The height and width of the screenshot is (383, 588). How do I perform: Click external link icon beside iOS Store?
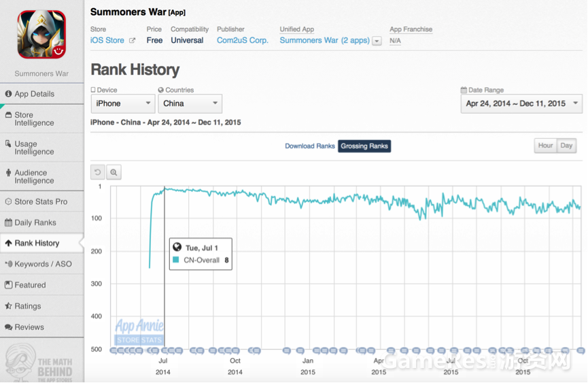(132, 41)
